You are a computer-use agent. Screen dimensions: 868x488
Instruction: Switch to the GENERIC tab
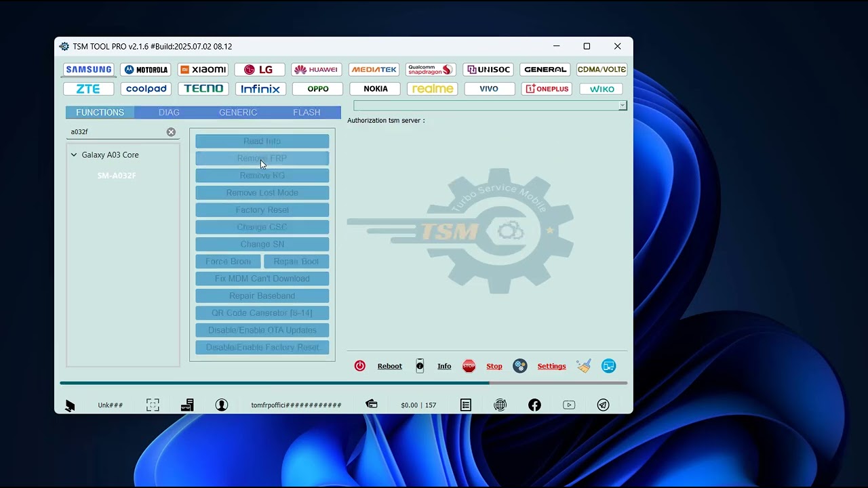(x=238, y=113)
